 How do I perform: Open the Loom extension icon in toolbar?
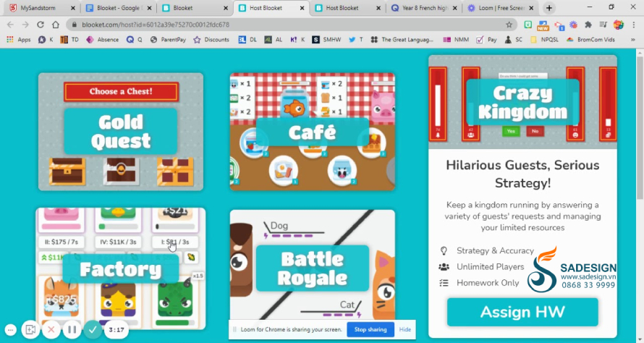tap(573, 25)
